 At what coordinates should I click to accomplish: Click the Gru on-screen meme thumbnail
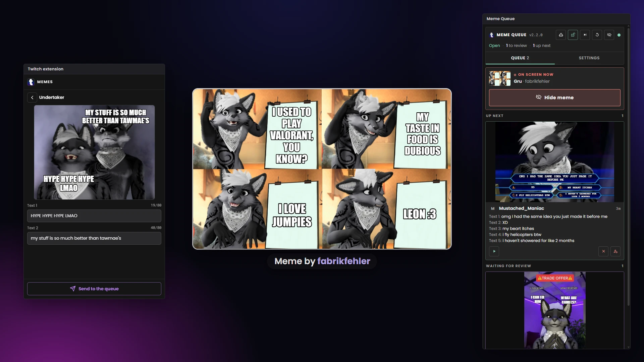(500, 78)
